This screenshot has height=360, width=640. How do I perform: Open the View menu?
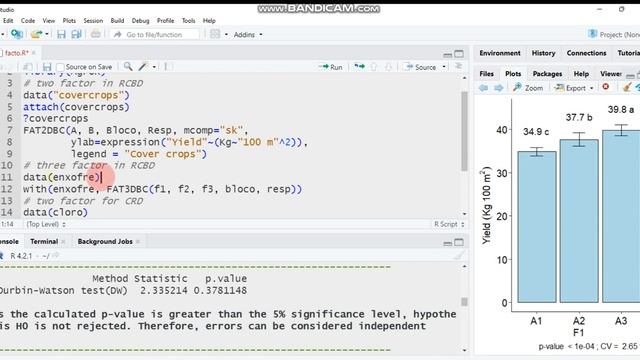pos(49,20)
